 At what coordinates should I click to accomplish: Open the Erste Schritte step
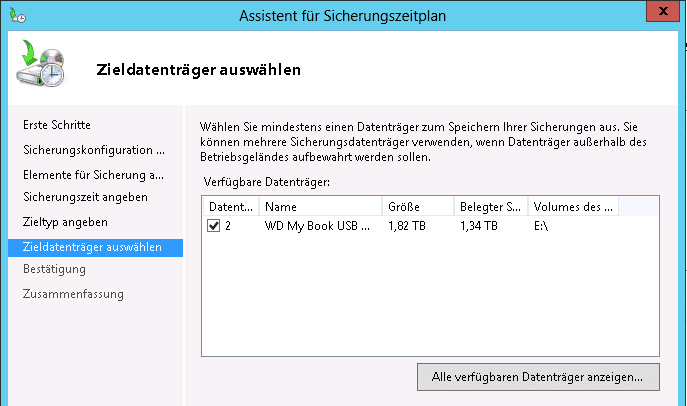click(x=57, y=125)
